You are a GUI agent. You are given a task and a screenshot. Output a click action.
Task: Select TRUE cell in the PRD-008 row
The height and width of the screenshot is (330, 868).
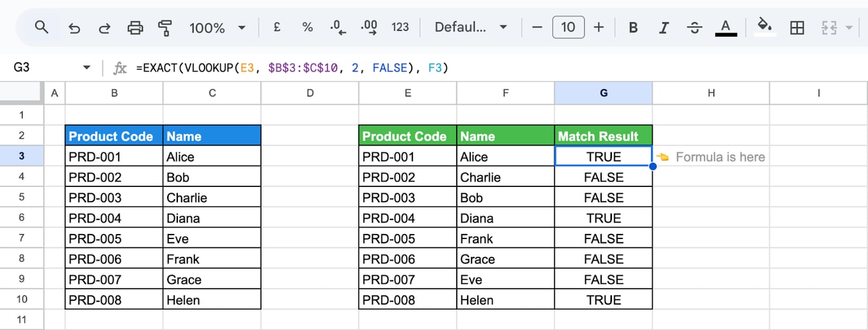(604, 299)
